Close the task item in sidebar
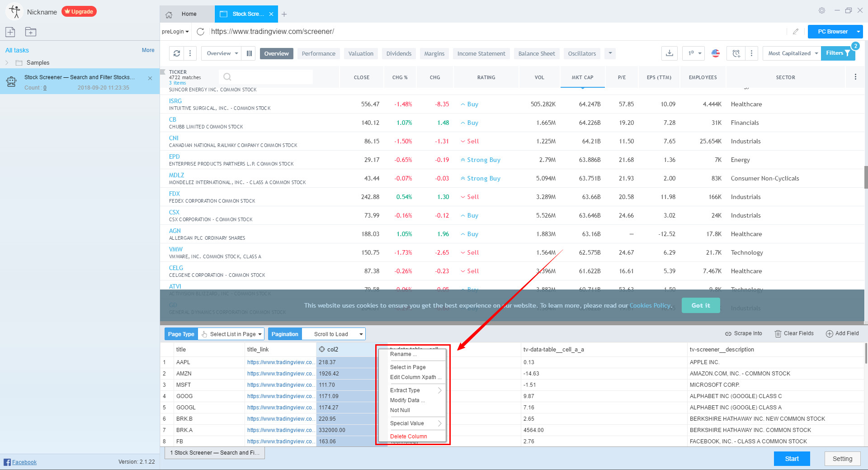 (150, 78)
